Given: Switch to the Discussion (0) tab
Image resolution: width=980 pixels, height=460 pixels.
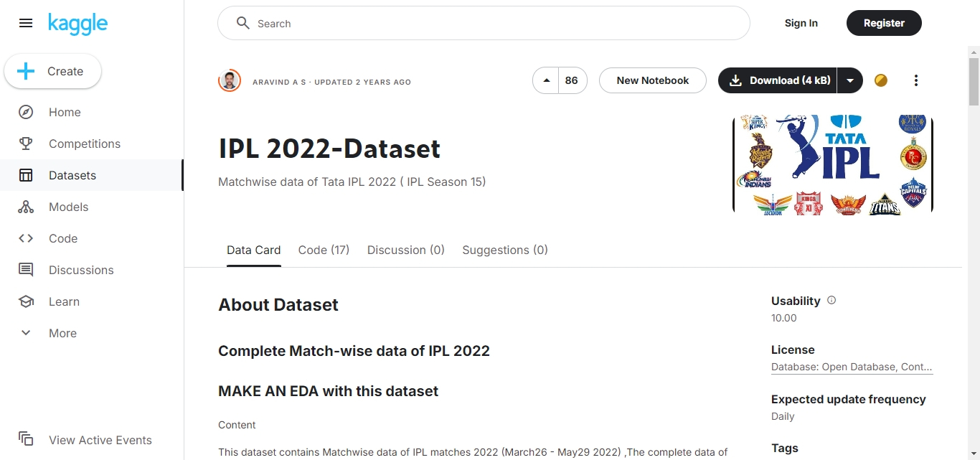Looking at the screenshot, I should click(x=406, y=250).
